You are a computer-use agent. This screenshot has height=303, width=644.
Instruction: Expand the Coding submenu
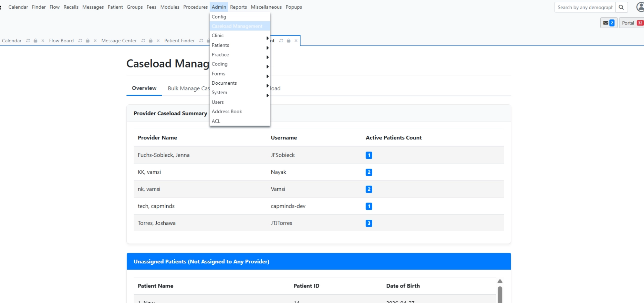coord(240,64)
